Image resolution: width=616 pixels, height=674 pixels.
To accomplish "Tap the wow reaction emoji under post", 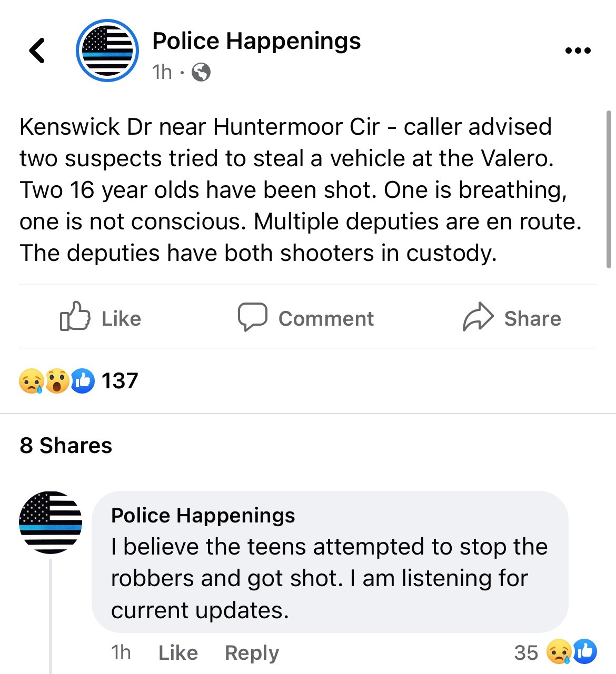I will coord(57,381).
